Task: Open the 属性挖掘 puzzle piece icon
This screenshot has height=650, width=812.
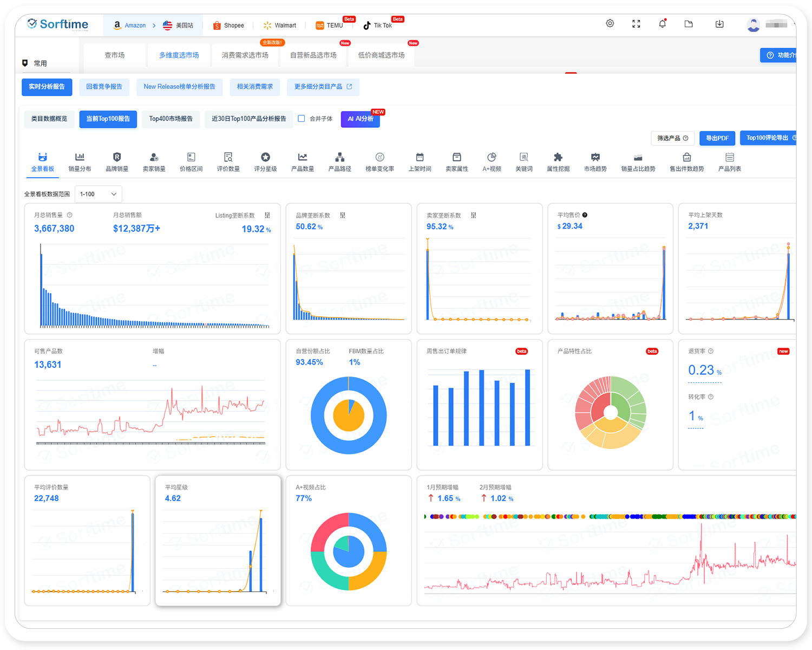Action: [x=558, y=158]
